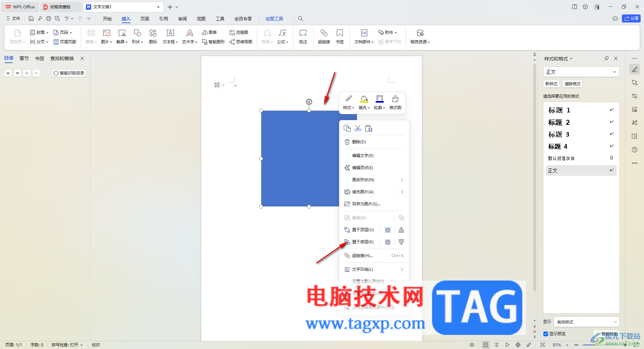Click the bring forward one level icon
Screen dimensions: 644x349
coord(401,230)
